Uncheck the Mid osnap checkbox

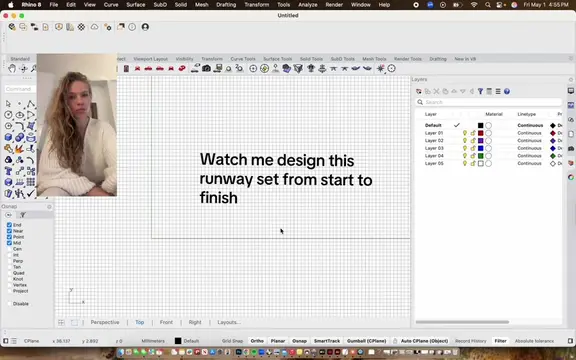pos(9,243)
